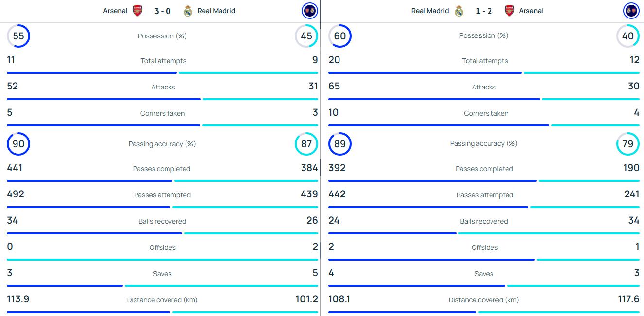This screenshot has width=644, height=316.
Task: Click the possession ring showing 60
Action: 340,36
